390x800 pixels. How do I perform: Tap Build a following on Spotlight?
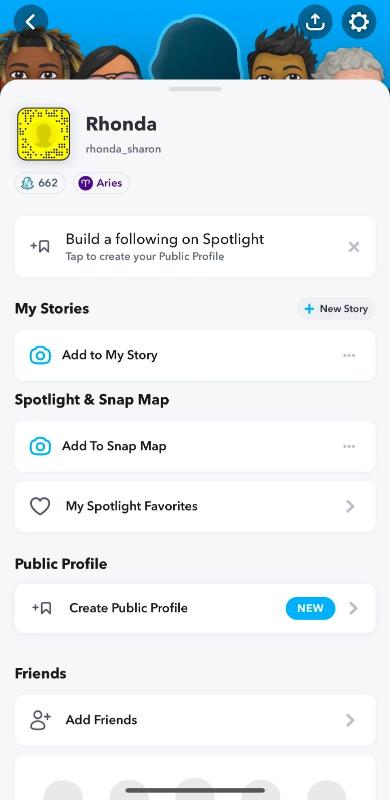(x=165, y=239)
